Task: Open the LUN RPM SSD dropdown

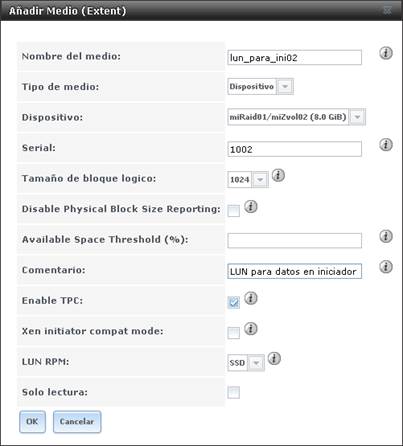Action: (x=246, y=363)
